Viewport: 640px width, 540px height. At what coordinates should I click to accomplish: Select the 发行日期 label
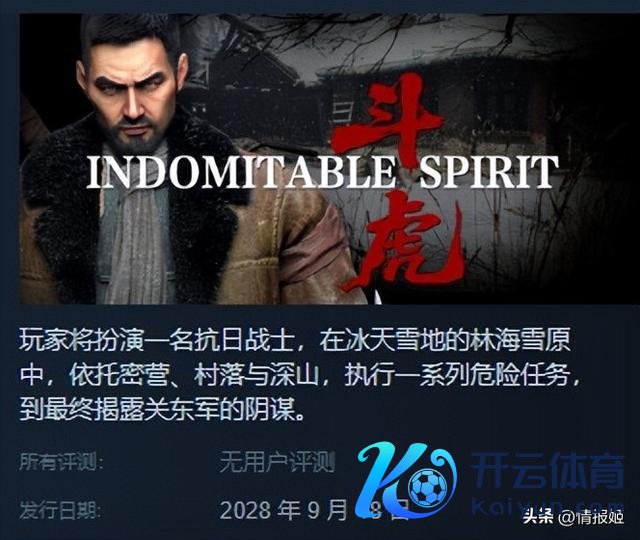pos(60,510)
